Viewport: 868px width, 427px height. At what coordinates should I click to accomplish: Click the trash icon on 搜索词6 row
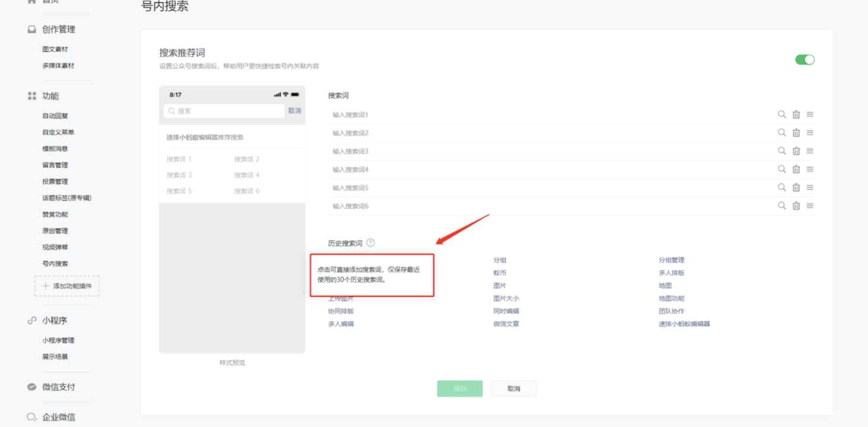pyautogui.click(x=796, y=206)
